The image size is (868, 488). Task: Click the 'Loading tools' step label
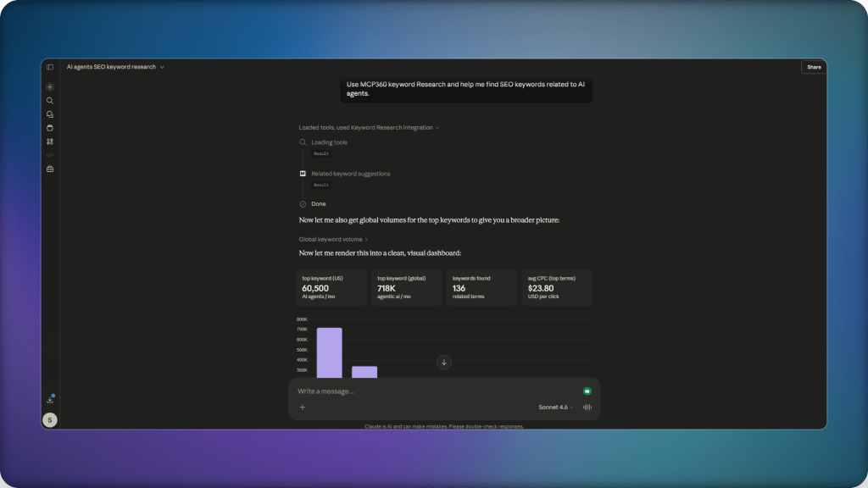(330, 142)
